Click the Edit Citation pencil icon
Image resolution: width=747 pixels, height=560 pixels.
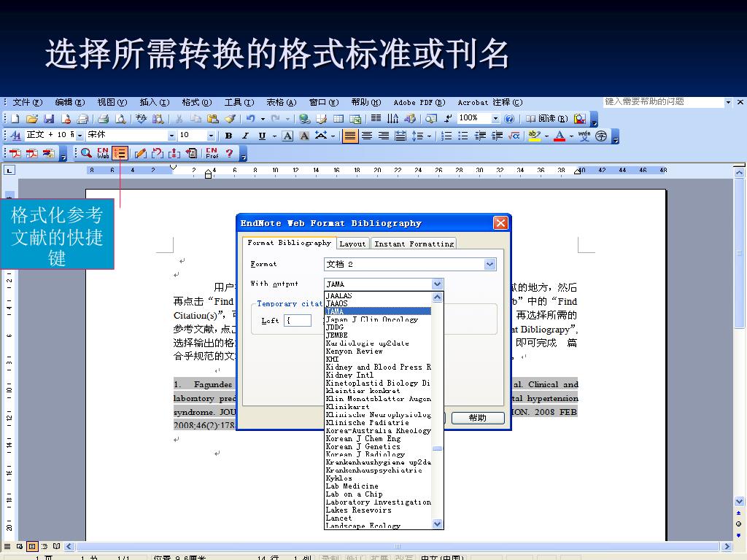point(140,153)
